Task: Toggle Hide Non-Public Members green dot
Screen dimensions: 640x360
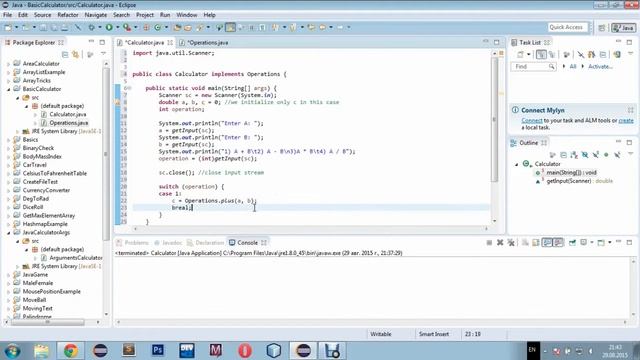Action: click(x=606, y=155)
